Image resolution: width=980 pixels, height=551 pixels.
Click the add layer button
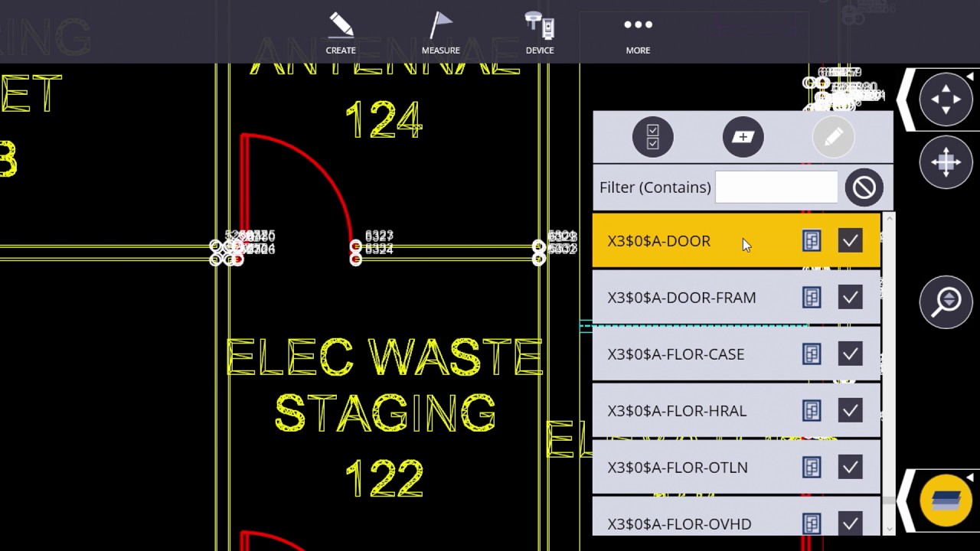[x=743, y=137]
